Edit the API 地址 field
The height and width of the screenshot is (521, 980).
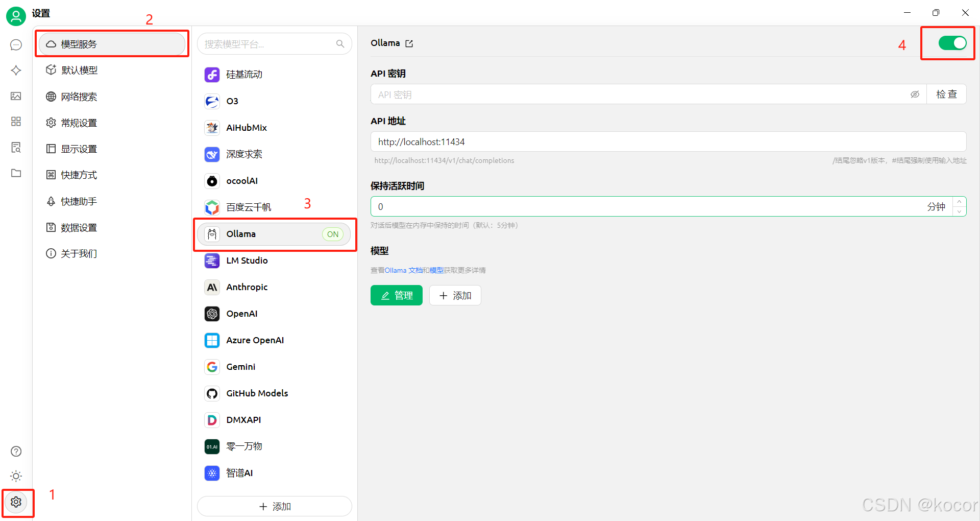[x=669, y=141]
